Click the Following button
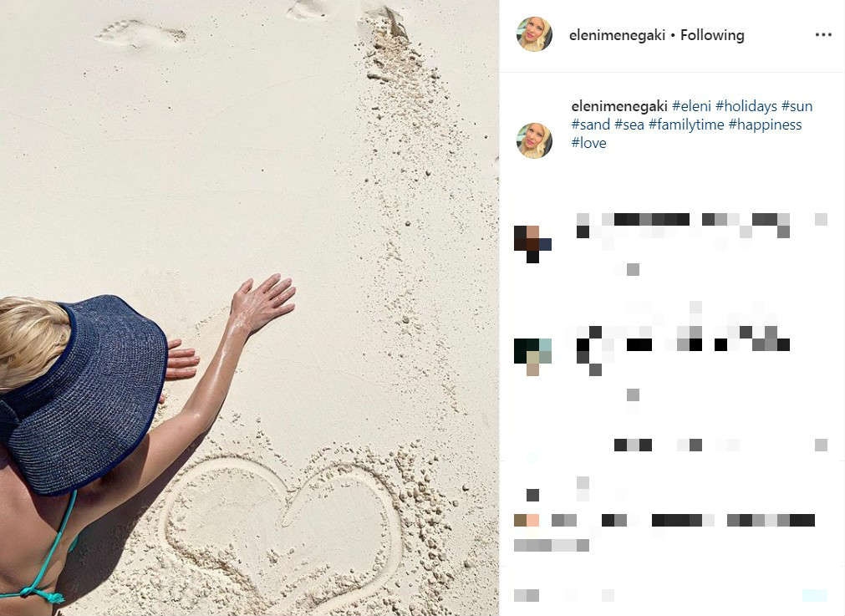The image size is (845, 616). coord(712,36)
